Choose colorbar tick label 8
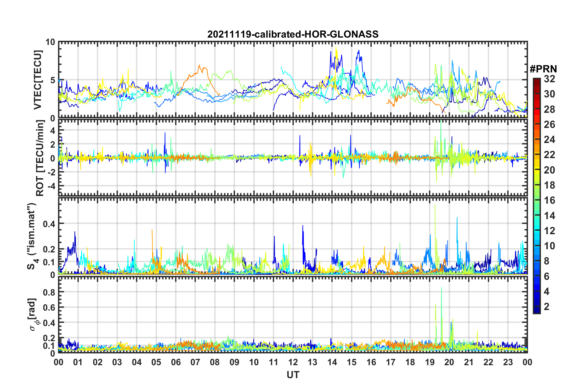The height and width of the screenshot is (392, 586). pos(547,261)
